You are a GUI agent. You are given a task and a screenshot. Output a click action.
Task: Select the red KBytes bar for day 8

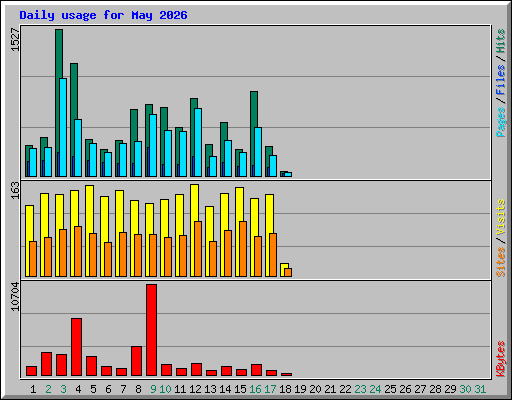click(136, 361)
